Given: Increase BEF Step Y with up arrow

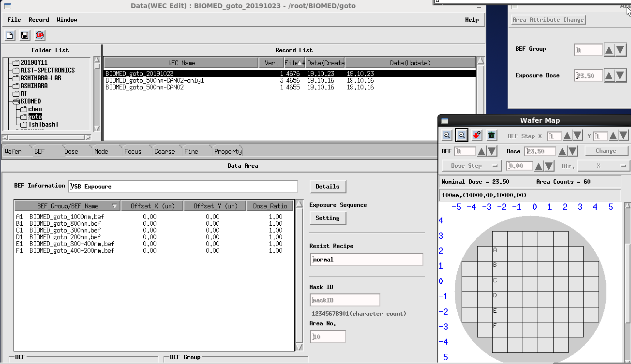Looking at the screenshot, I should pyautogui.click(x=614, y=136).
